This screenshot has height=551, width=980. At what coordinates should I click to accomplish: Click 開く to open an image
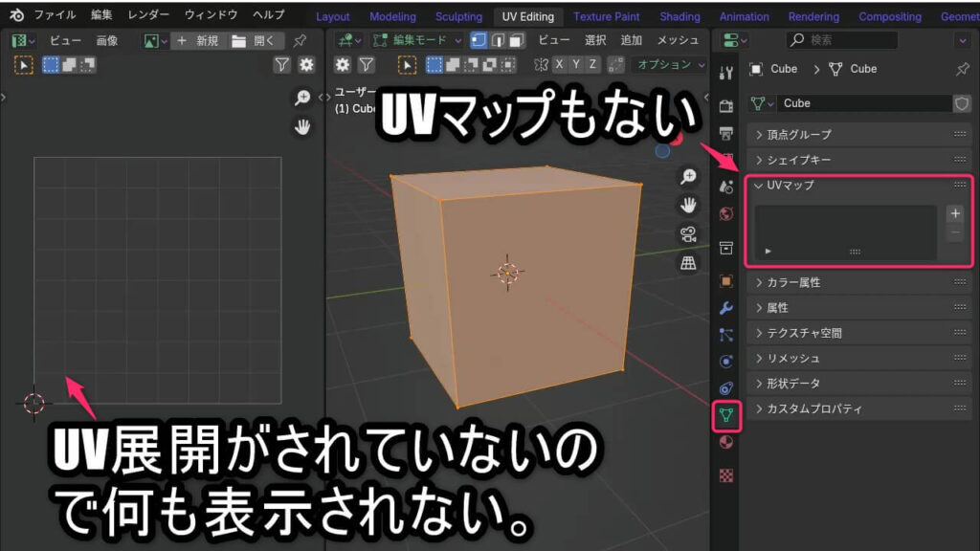[x=255, y=40]
